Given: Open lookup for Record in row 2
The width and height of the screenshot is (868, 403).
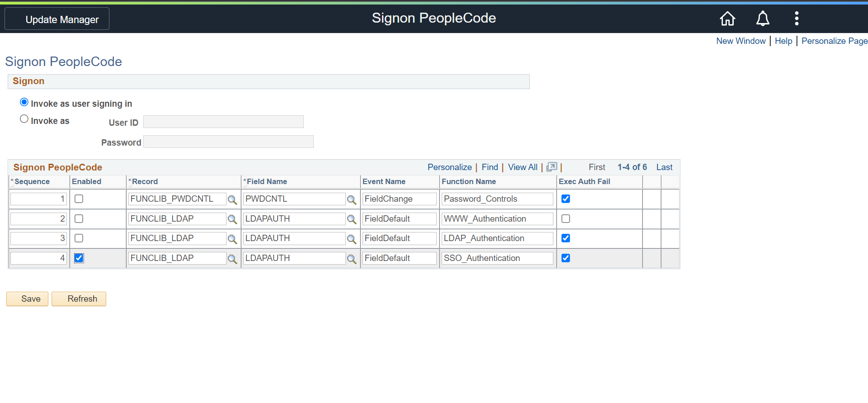Looking at the screenshot, I should pyautogui.click(x=232, y=219).
